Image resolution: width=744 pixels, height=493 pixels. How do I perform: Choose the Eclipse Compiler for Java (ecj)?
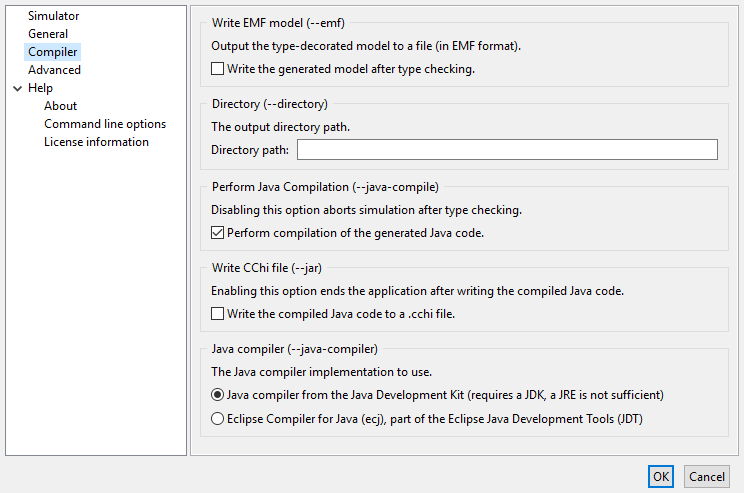[x=218, y=420]
